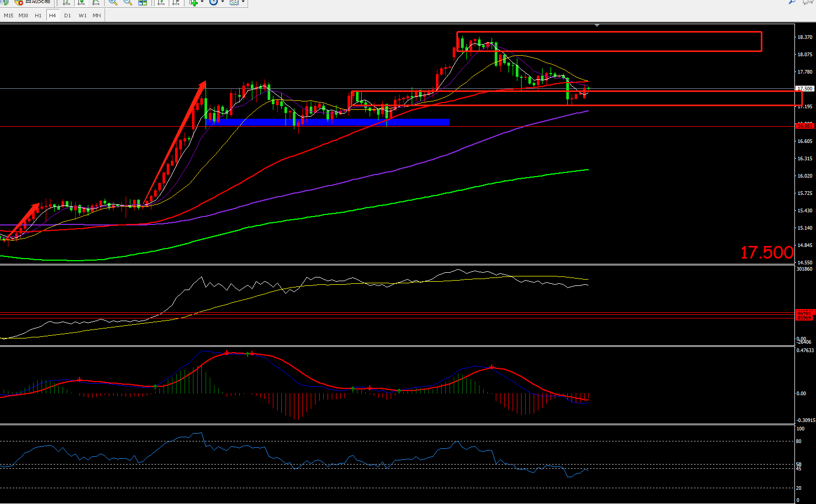The width and height of the screenshot is (816, 504).
Task: Click the -0.30915 MACD scale value
Action: [805, 420]
